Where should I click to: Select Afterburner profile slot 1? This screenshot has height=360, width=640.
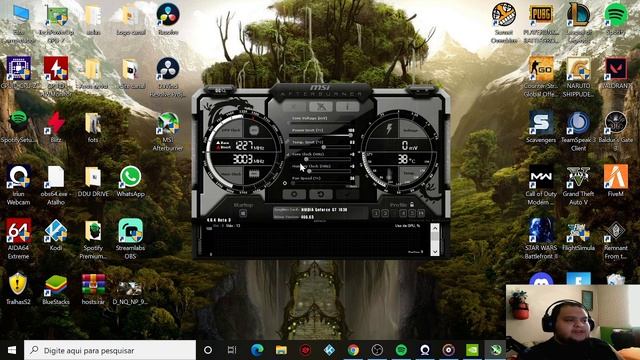pos(376,213)
